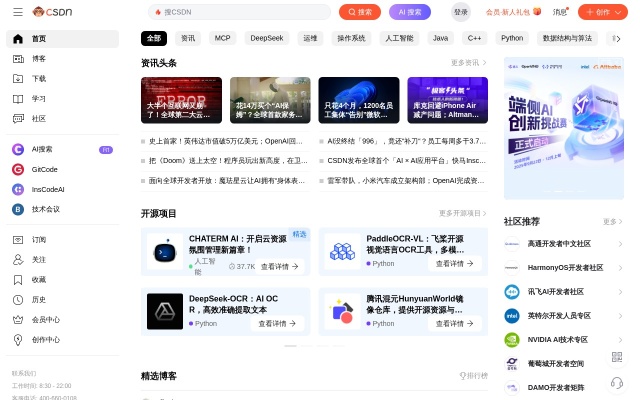Open the NVIDIA AI技术专区 community
The image size is (640, 400).
(x=558, y=339)
